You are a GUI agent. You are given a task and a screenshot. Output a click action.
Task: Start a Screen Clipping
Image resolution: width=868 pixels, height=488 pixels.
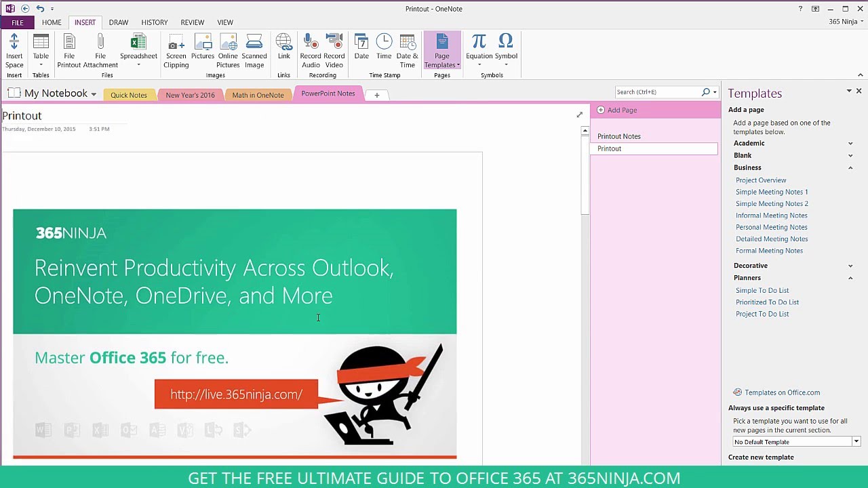[176, 51]
